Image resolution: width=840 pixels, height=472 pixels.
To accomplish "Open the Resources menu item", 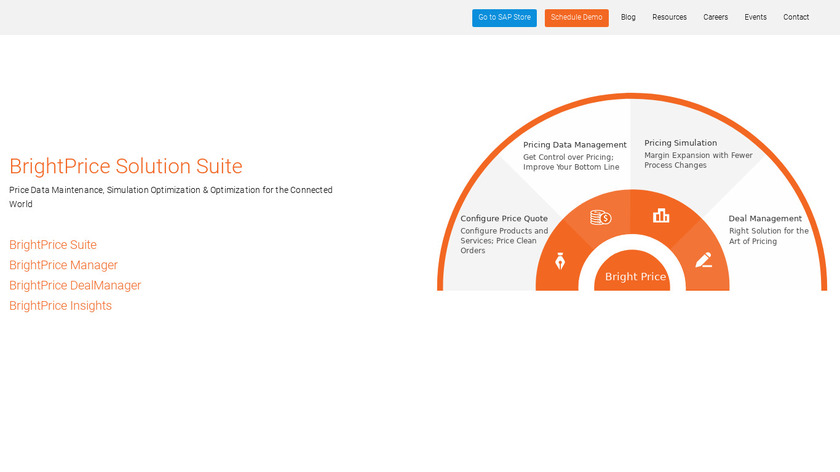I will click(x=669, y=17).
